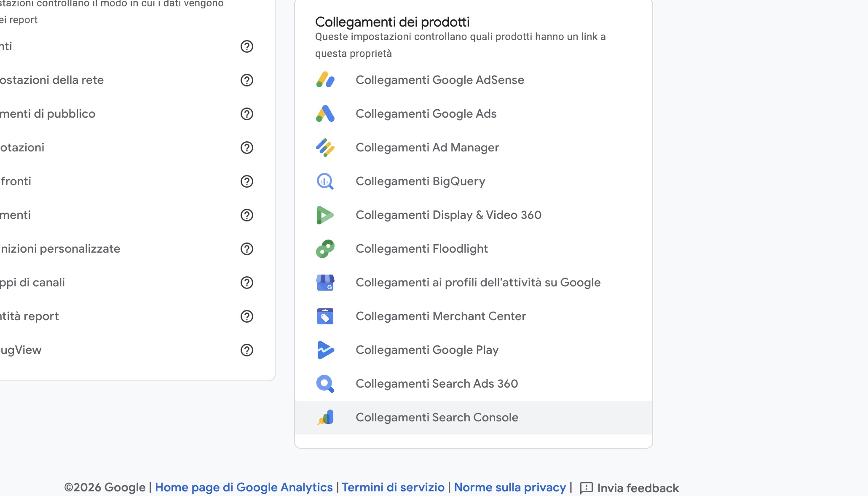Click the Floodlight product icon

pos(325,249)
